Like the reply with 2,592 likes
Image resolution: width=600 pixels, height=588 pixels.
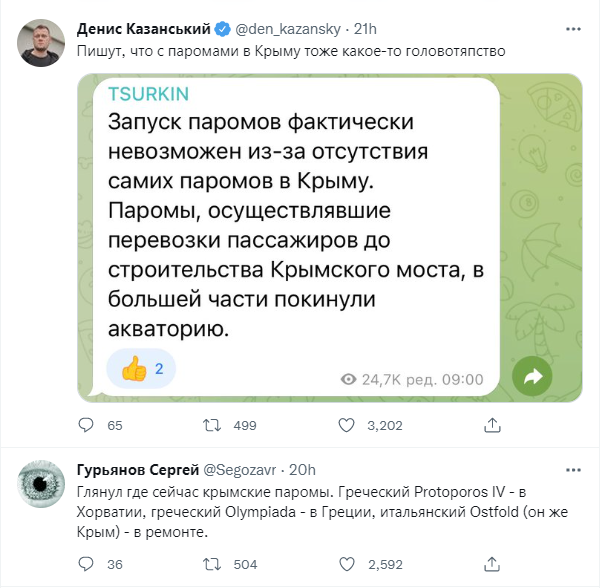pos(347,564)
